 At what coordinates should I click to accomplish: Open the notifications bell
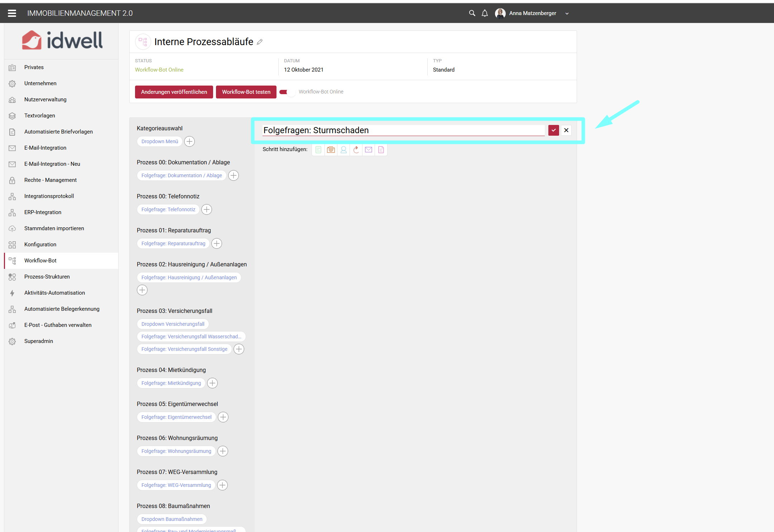click(x=485, y=13)
